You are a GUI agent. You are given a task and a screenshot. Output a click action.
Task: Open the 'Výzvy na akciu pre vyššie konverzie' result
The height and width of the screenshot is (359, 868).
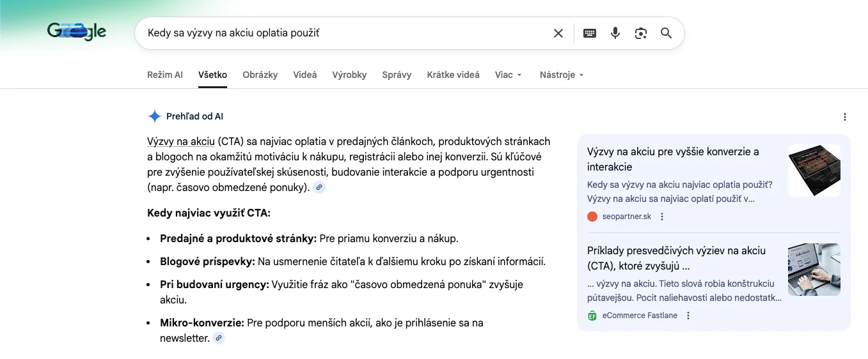point(673,159)
